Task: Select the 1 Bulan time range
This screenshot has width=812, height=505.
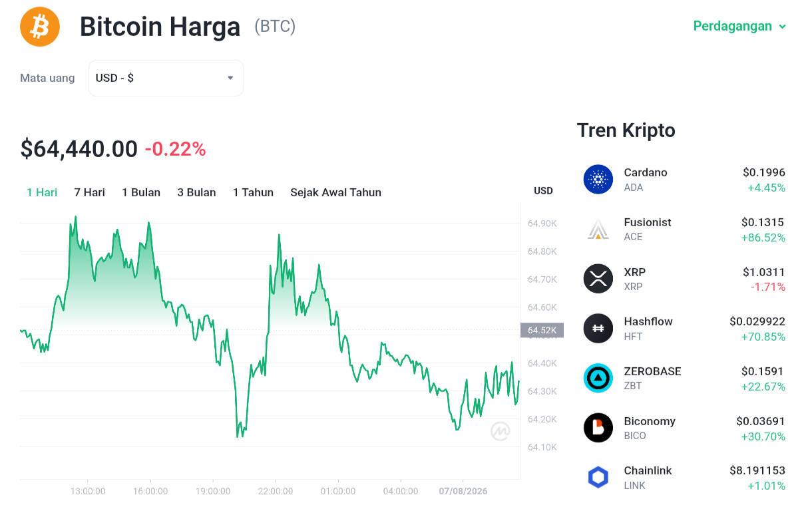Action: tap(141, 192)
